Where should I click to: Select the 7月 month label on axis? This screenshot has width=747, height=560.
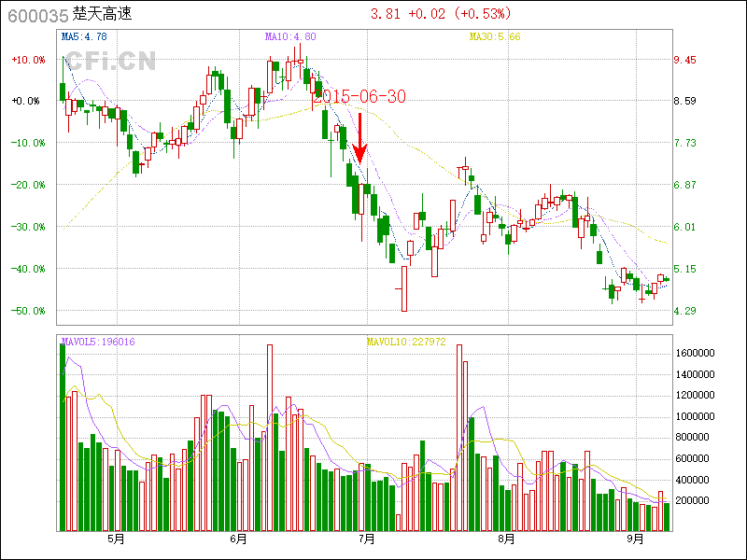click(367, 539)
